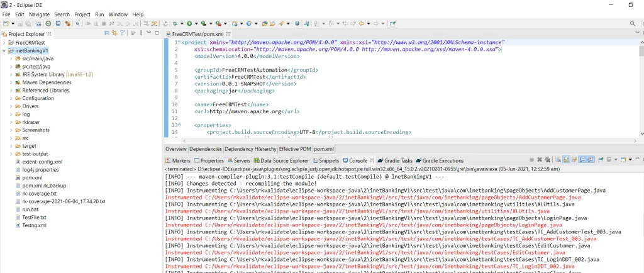Click the Debug bug icon

point(175,23)
